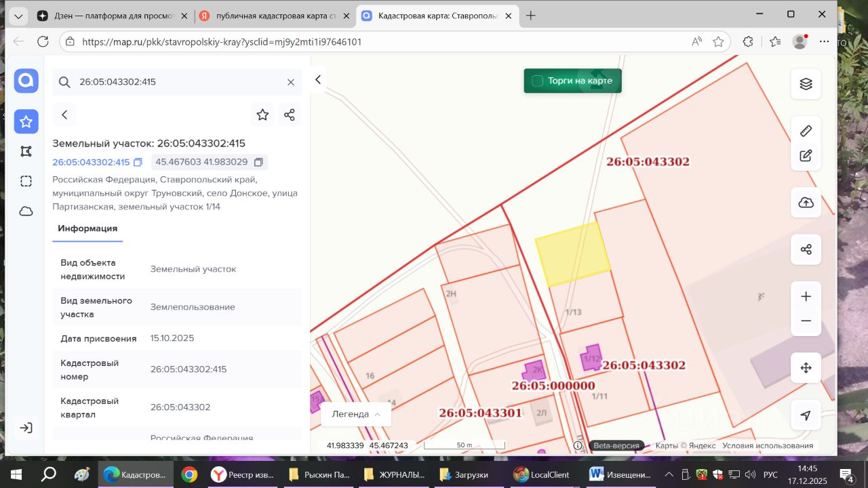868x488 pixels.
Task: Select the value Земельный участок
Action: (193, 269)
